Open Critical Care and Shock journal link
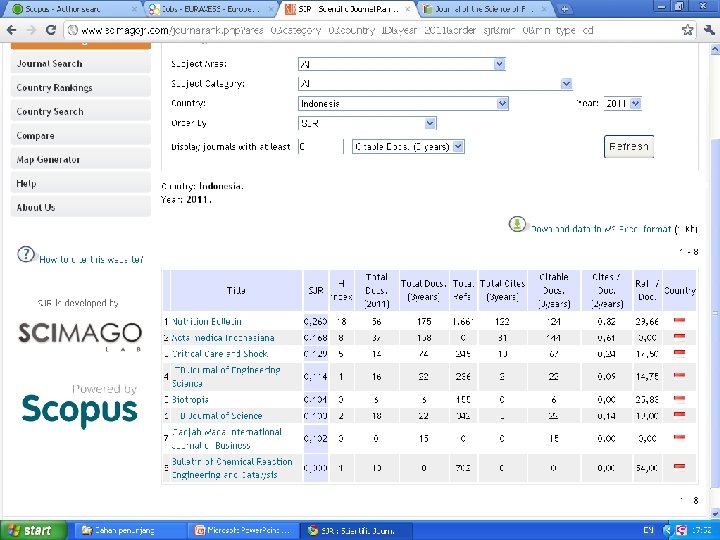 click(219, 354)
